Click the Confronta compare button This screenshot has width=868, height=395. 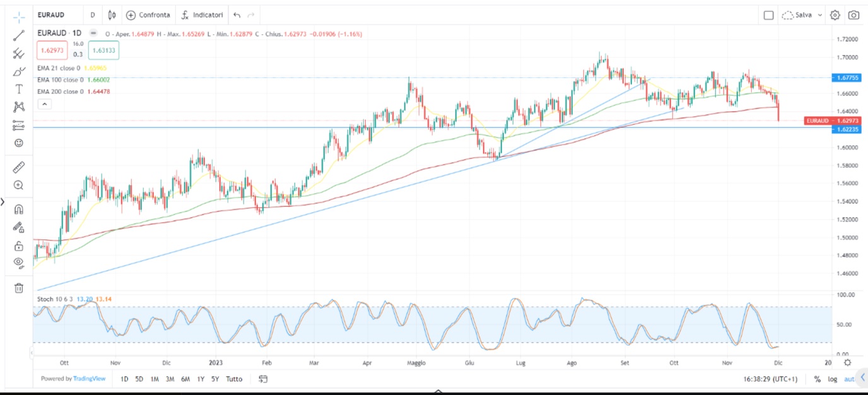click(148, 15)
